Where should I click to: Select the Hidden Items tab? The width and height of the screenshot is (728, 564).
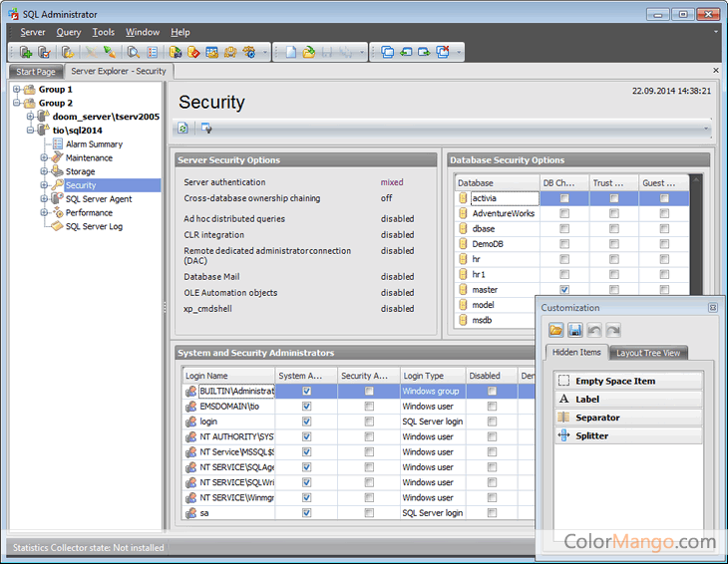pos(576,352)
